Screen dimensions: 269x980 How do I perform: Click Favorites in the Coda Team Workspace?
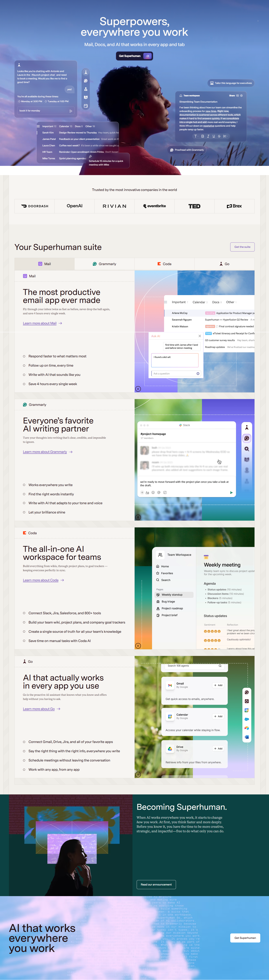pyautogui.click(x=165, y=573)
